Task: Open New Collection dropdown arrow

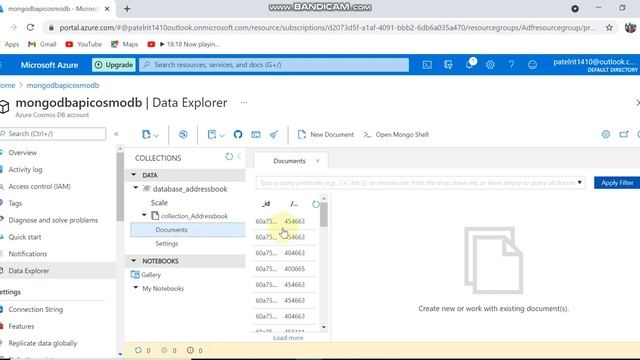Action: [x=156, y=135]
